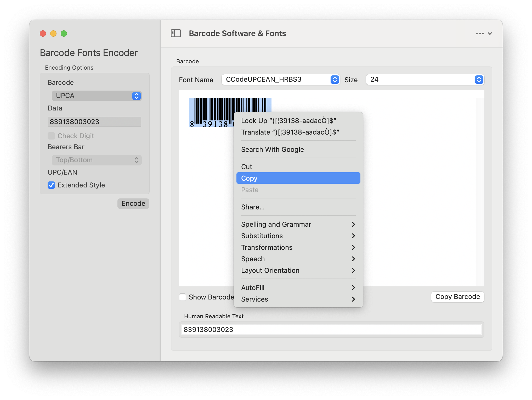Select Cut from context menu
Viewport: 532px width, 400px height.
click(298, 167)
